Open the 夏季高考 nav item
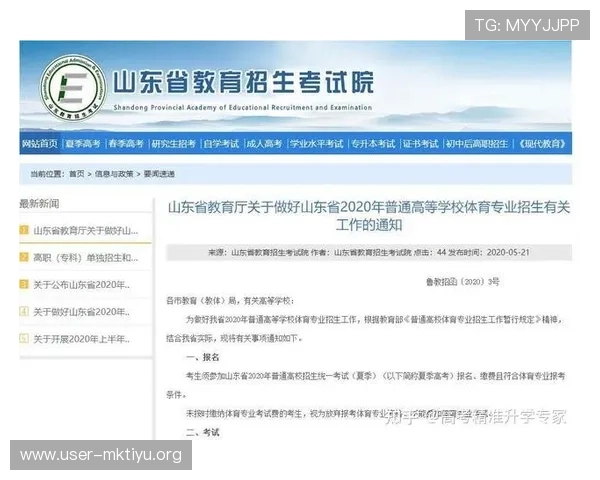Screen dimensions: 600x480 pyautogui.click(x=83, y=144)
